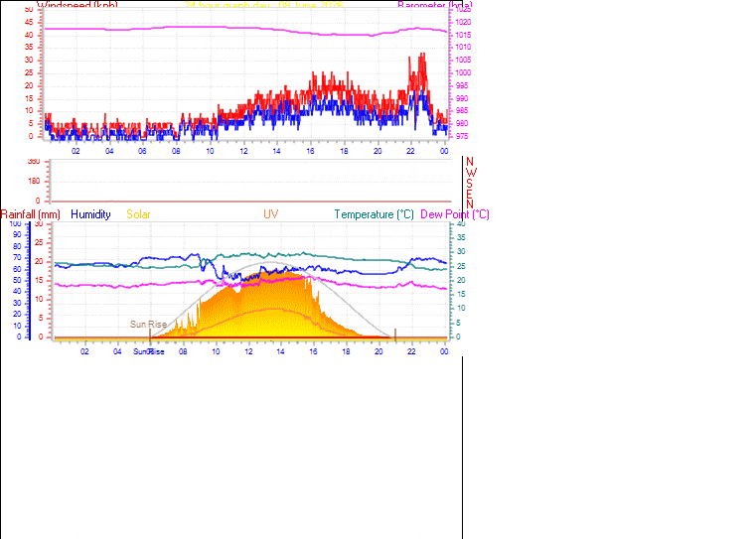Viewport: 756px width, 539px height.
Task: Click the 1015 barometer scale value
Action: click(x=463, y=35)
